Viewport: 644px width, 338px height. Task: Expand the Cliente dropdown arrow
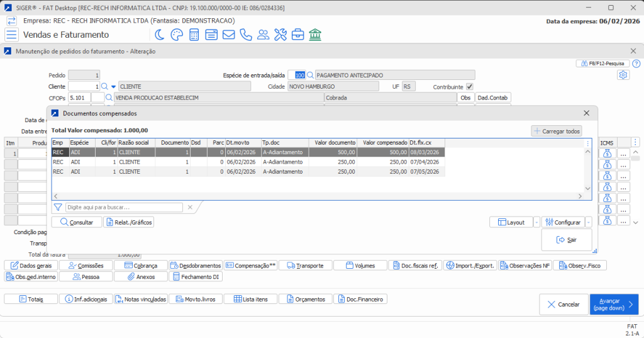(x=114, y=86)
